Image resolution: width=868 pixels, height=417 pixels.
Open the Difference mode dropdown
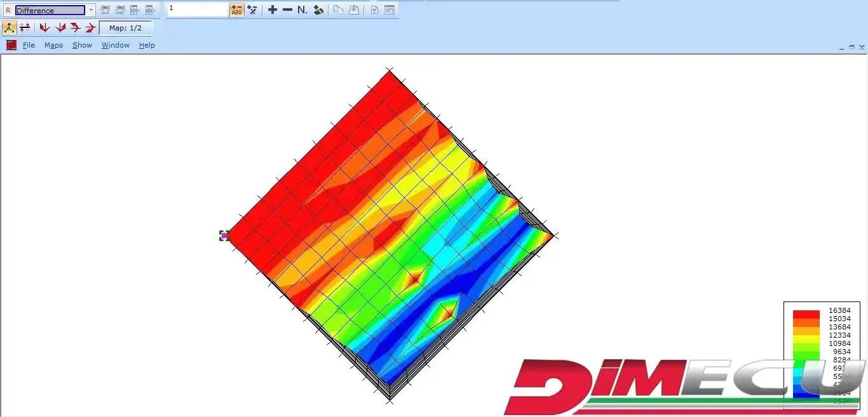pyautogui.click(x=91, y=10)
